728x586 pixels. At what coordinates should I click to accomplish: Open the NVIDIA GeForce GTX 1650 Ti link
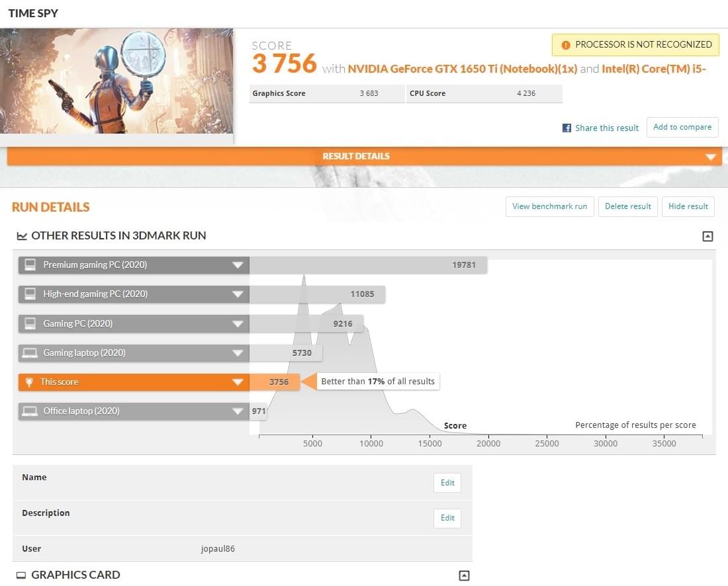463,69
